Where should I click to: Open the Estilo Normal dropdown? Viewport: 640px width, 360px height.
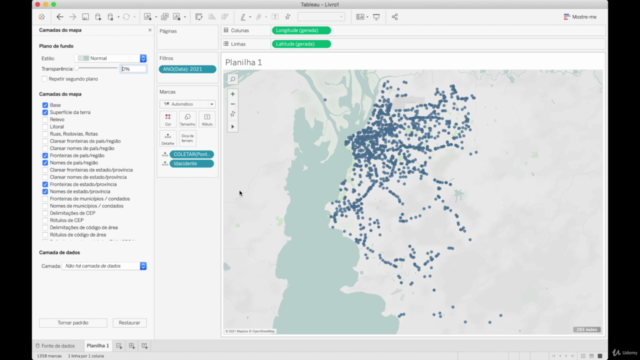111,58
